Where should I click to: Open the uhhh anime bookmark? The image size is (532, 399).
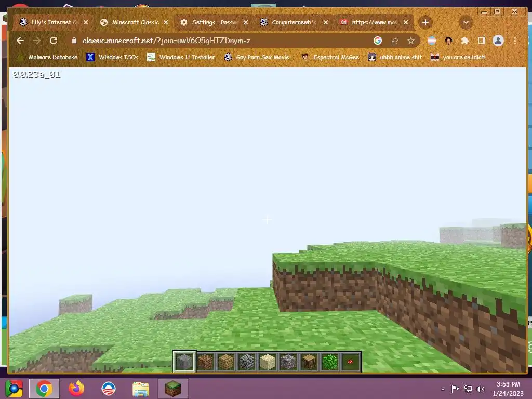(x=395, y=57)
